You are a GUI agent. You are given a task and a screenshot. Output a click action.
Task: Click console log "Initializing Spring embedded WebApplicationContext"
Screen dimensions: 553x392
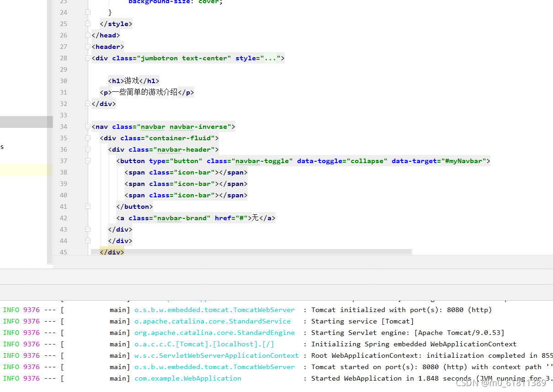click(x=414, y=344)
